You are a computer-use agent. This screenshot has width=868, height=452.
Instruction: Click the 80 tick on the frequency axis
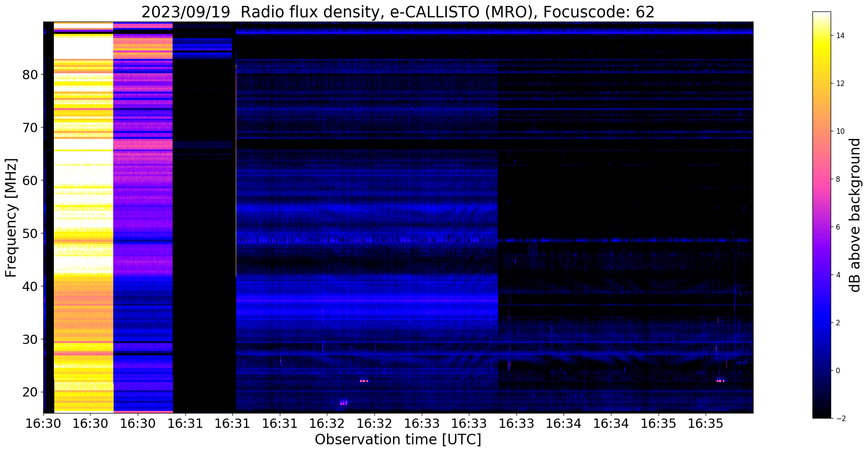30,75
